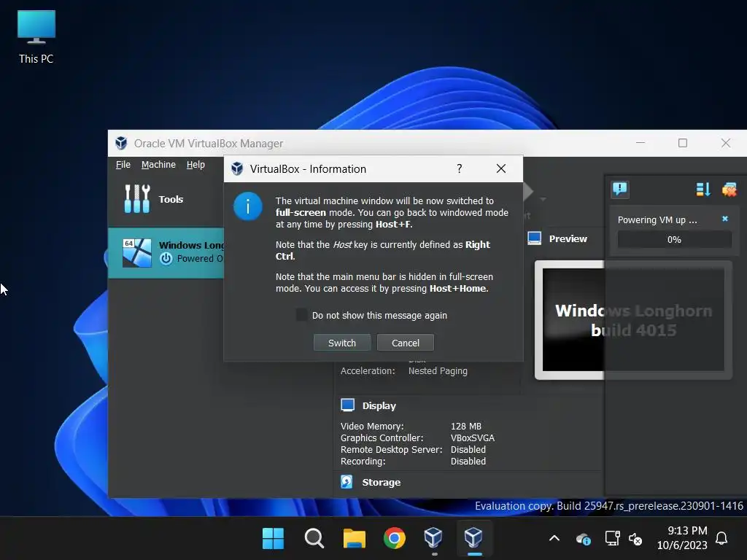Open the Display section heading

point(379,405)
